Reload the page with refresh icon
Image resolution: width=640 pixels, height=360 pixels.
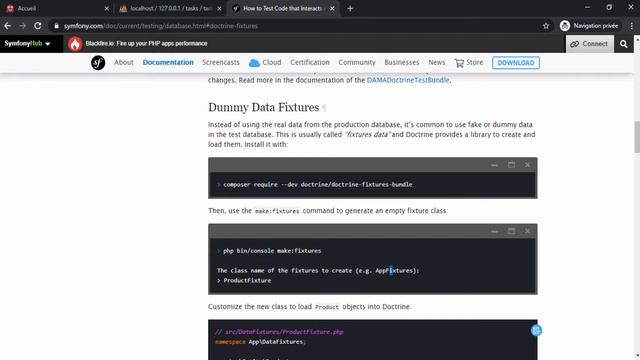38,26
